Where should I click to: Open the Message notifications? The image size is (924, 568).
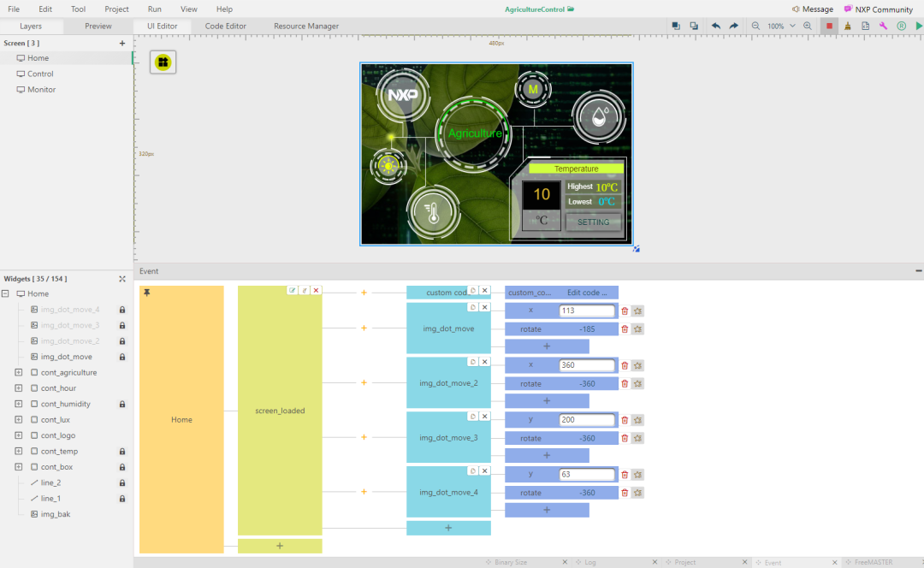click(812, 9)
